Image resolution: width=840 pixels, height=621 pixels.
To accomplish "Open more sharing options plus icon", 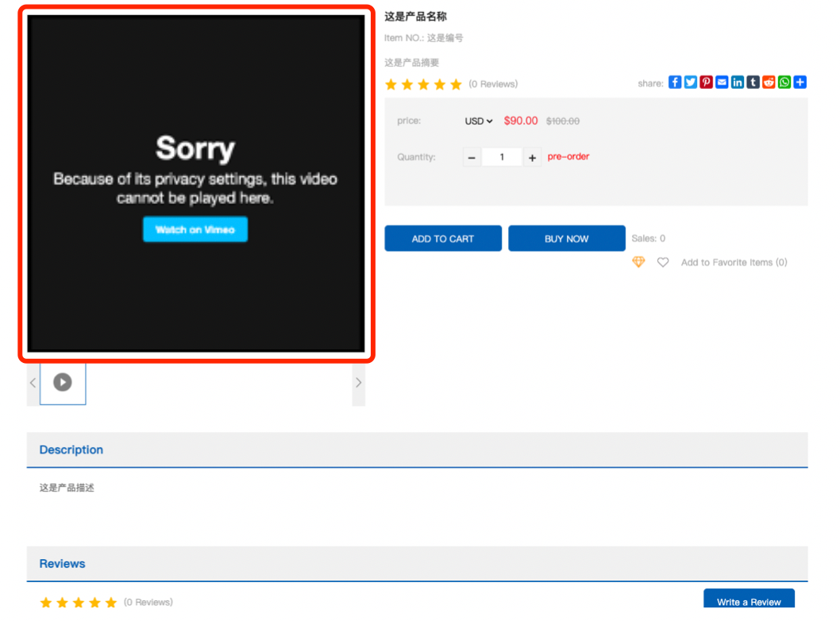I will [x=800, y=82].
